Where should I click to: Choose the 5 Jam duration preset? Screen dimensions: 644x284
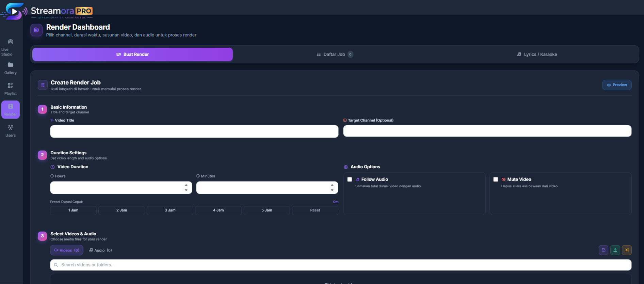coord(267,210)
